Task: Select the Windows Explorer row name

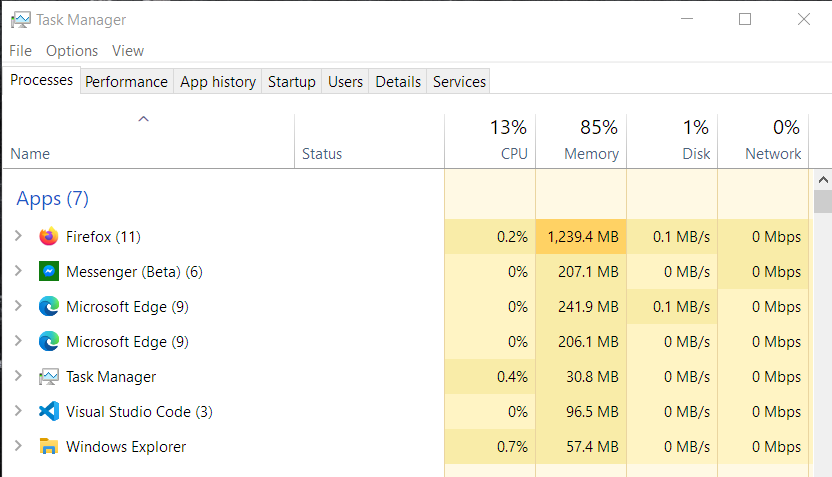Action: click(x=126, y=447)
